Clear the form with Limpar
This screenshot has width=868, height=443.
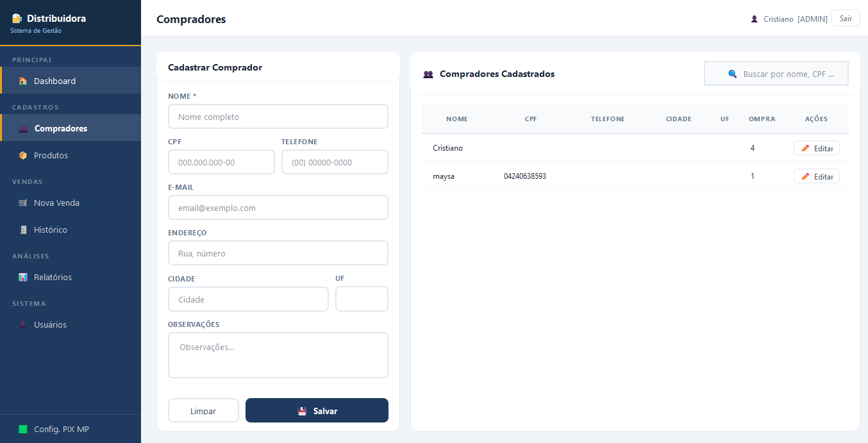tap(203, 410)
